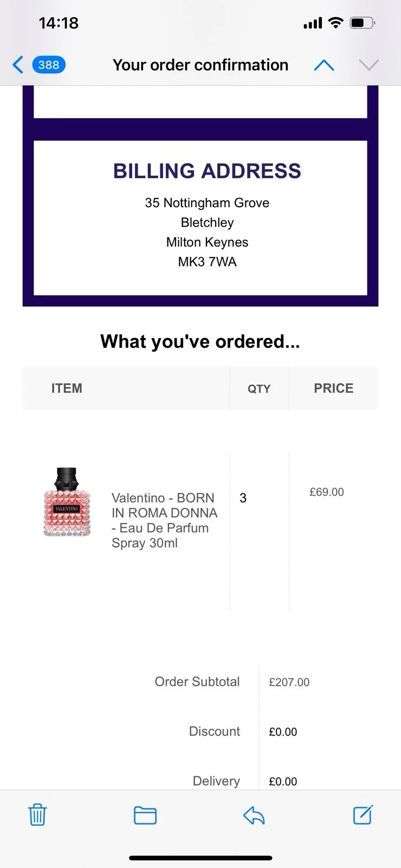Tap the Valentino Born in Roma Donna item name
The height and width of the screenshot is (868, 401).
[164, 520]
